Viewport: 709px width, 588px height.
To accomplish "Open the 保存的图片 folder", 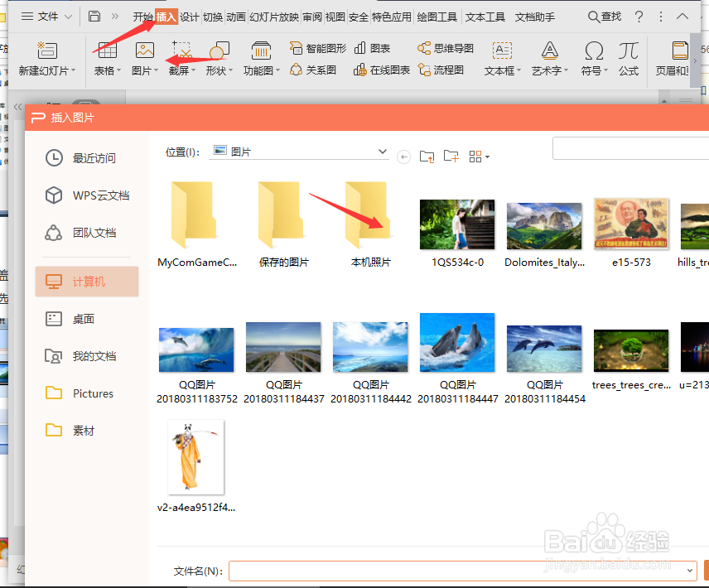I will [x=283, y=224].
